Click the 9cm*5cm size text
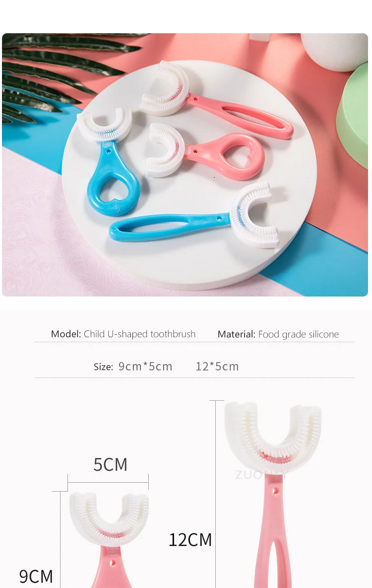The height and width of the screenshot is (588, 372). tap(145, 367)
